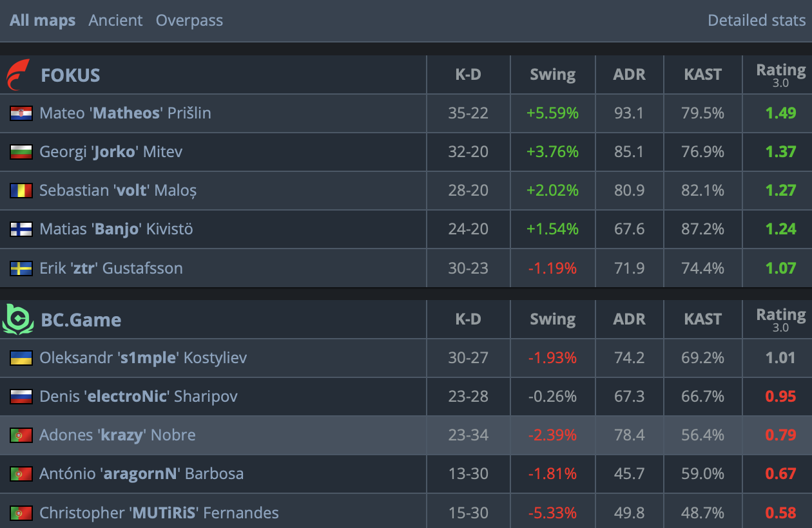Click the Swedish flag beside ztr

21,268
